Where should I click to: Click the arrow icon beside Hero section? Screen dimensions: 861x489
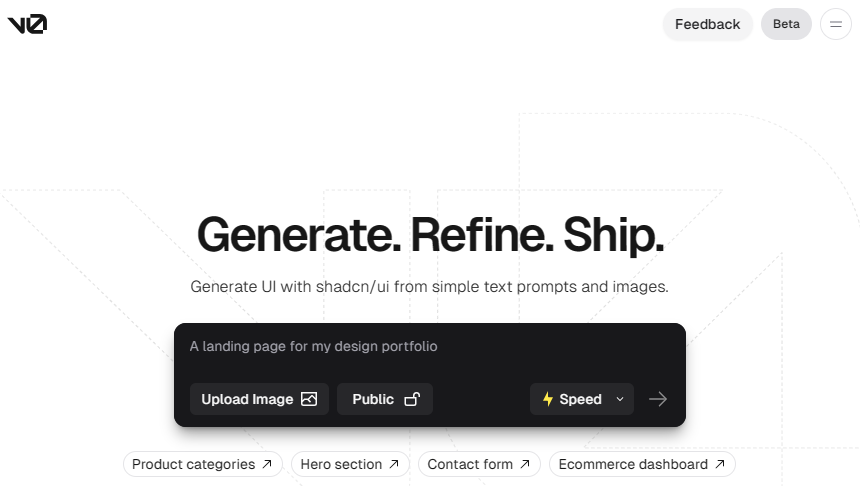[x=394, y=464]
